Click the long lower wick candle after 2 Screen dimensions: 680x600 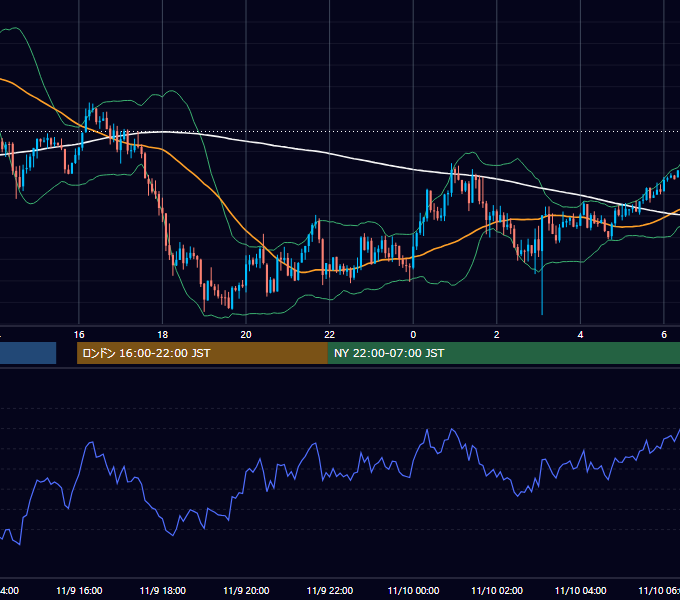point(542,265)
